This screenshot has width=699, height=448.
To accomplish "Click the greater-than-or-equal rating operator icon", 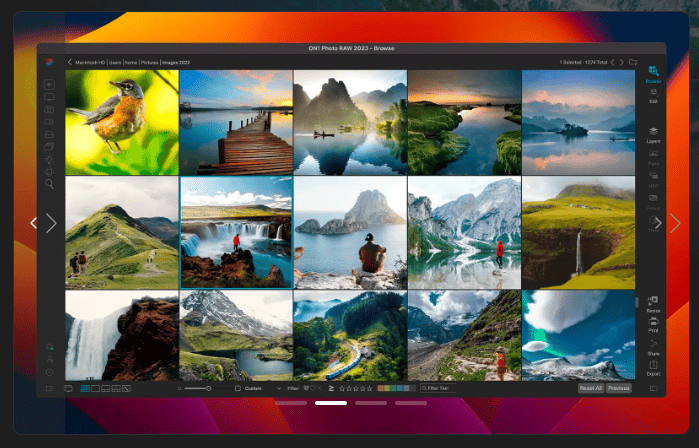I will [331, 388].
